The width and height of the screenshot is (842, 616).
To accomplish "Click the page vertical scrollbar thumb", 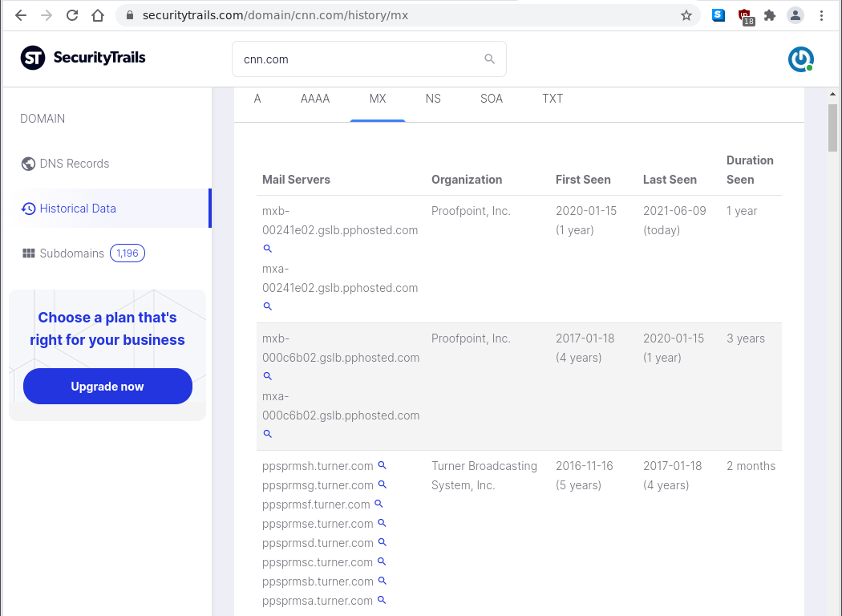I will pos(832,128).
